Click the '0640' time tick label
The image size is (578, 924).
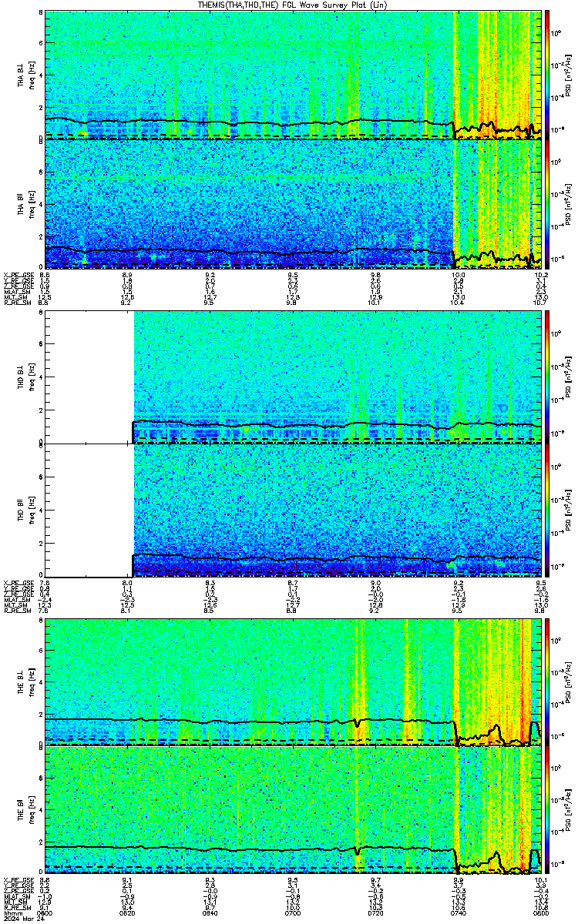click(210, 914)
